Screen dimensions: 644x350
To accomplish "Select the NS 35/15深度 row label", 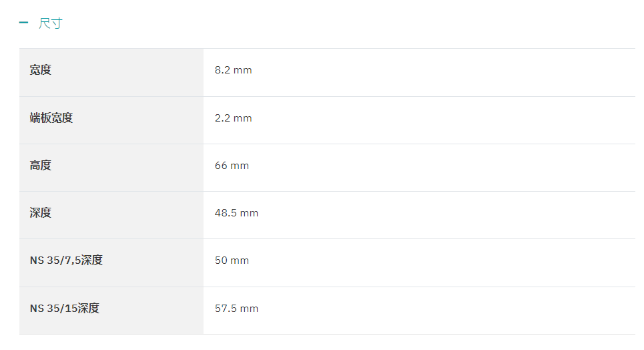I will (65, 309).
